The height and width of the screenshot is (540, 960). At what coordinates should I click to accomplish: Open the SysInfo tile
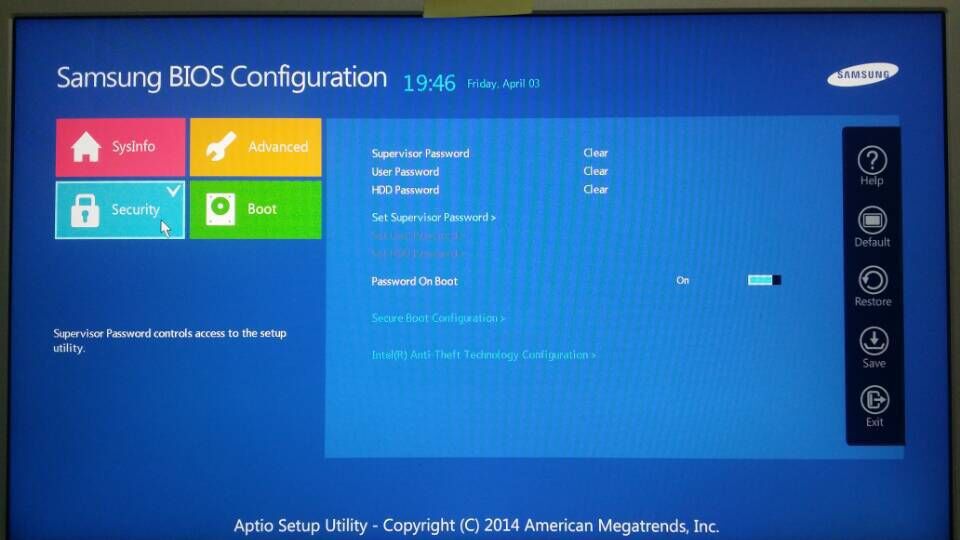click(x=121, y=147)
